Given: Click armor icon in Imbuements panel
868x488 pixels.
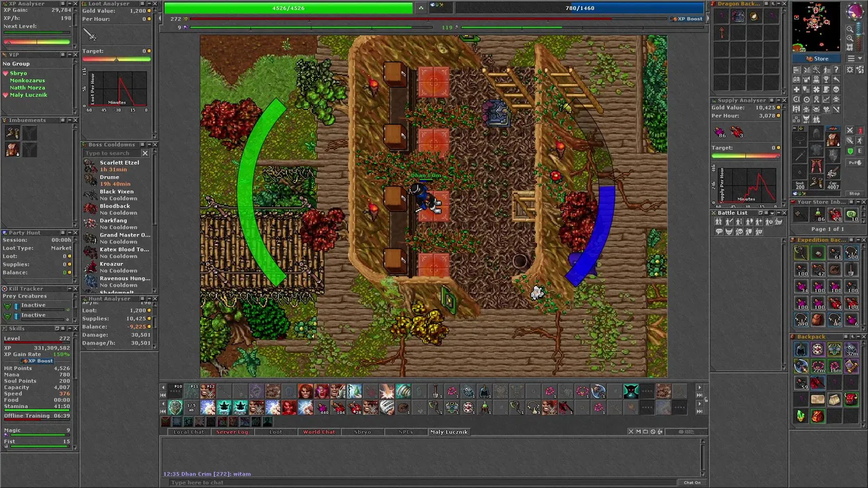Looking at the screenshot, I should coord(12,149).
